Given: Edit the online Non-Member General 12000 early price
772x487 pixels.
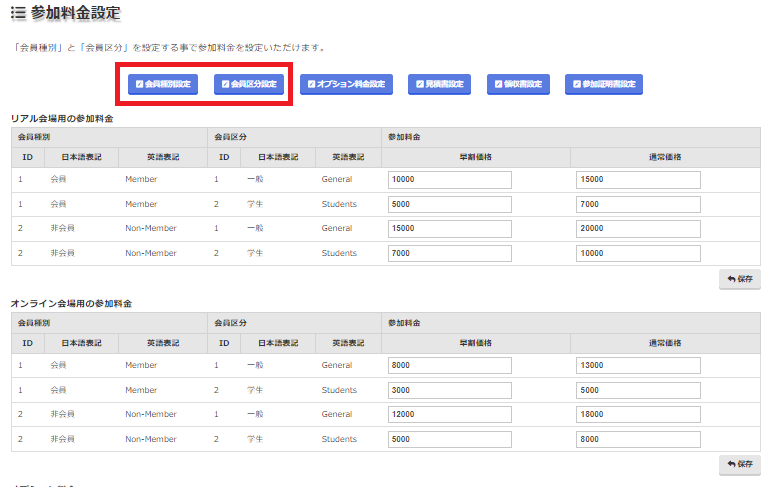Looking at the screenshot, I should click(450, 413).
